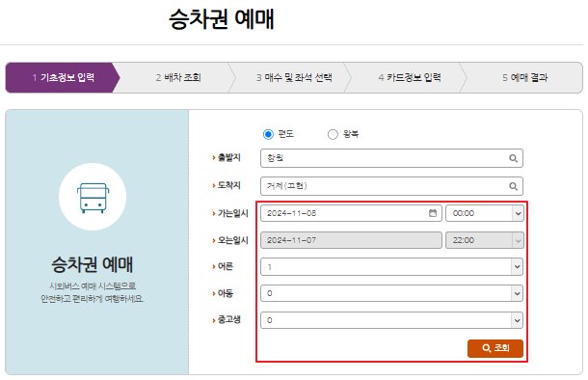Click the search icon in 도착지 field

click(x=513, y=186)
